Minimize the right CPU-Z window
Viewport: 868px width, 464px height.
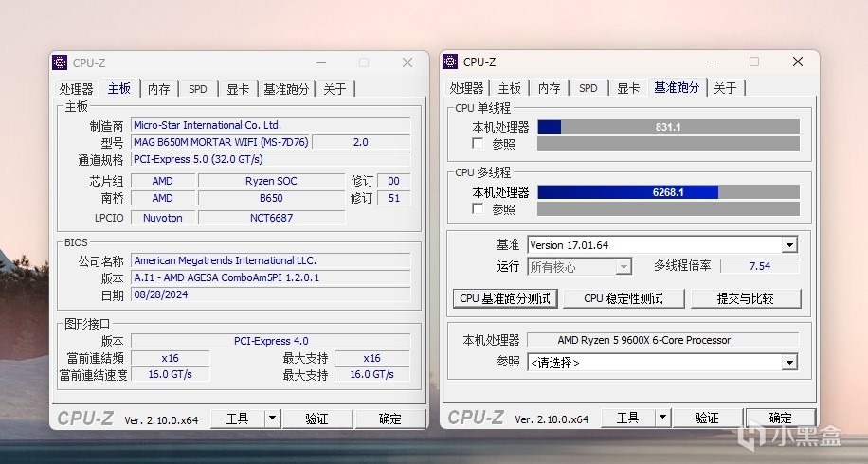pyautogui.click(x=712, y=62)
